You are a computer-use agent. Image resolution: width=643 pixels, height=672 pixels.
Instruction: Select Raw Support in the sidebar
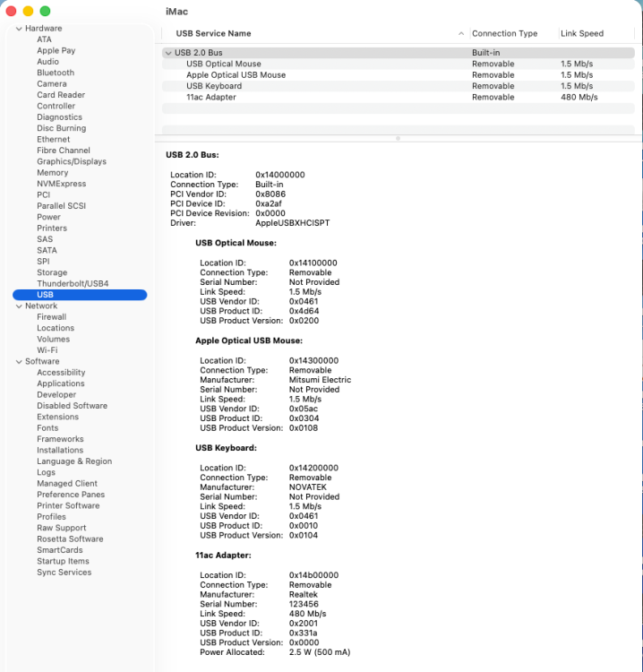[x=61, y=530]
